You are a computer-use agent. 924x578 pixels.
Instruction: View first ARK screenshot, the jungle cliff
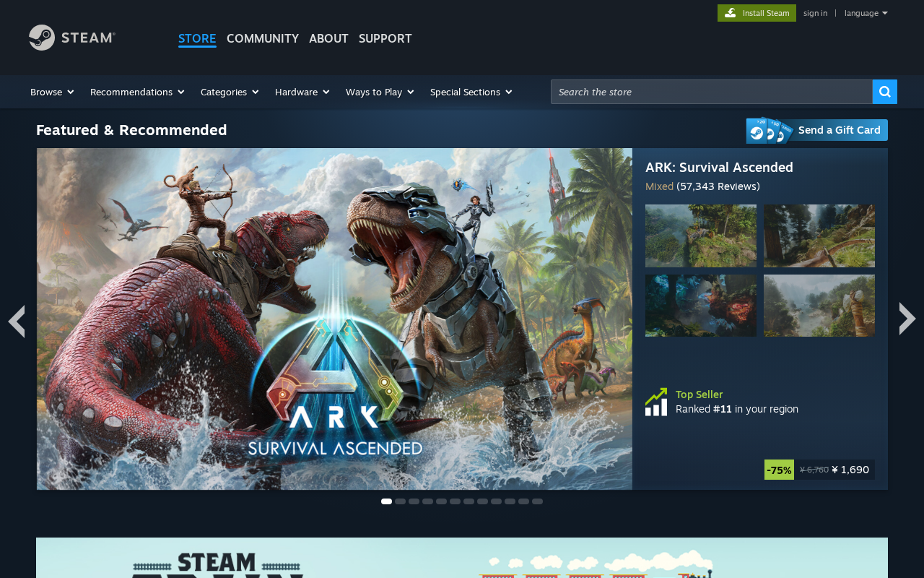tap(701, 236)
